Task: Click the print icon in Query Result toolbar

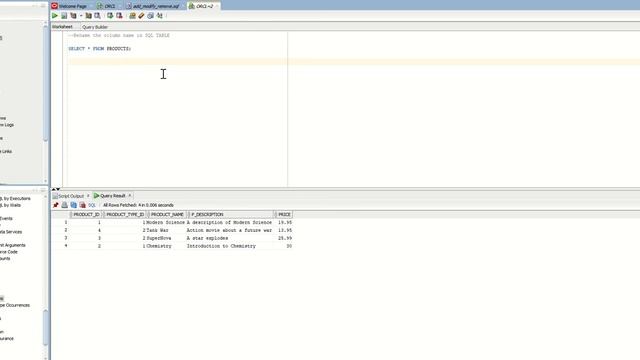Action: (x=64, y=205)
